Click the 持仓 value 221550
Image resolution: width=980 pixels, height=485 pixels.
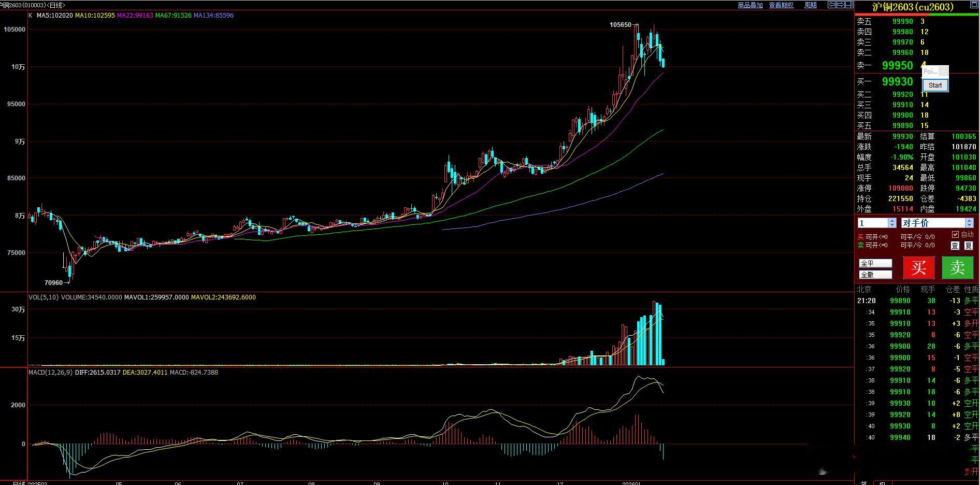click(901, 198)
